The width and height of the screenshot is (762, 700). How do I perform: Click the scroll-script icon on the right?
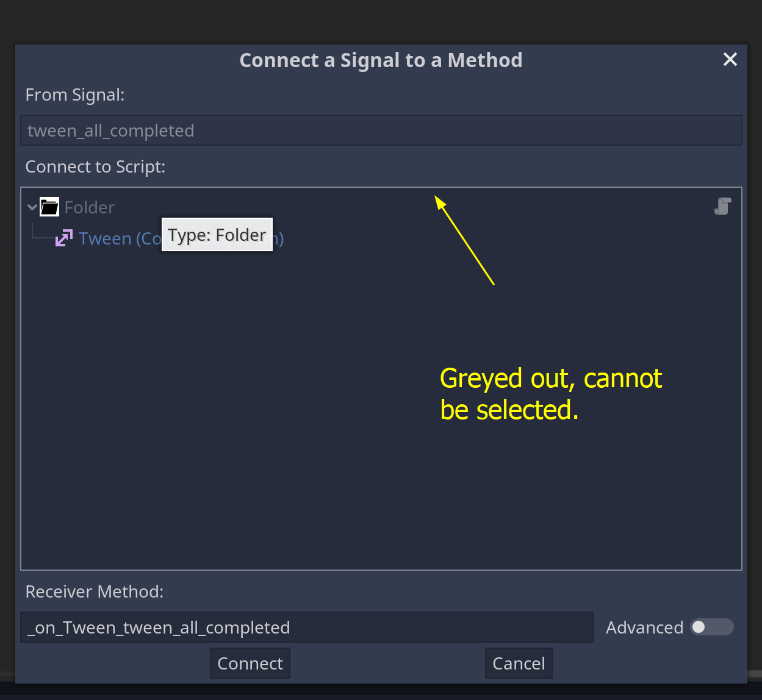tap(722, 206)
